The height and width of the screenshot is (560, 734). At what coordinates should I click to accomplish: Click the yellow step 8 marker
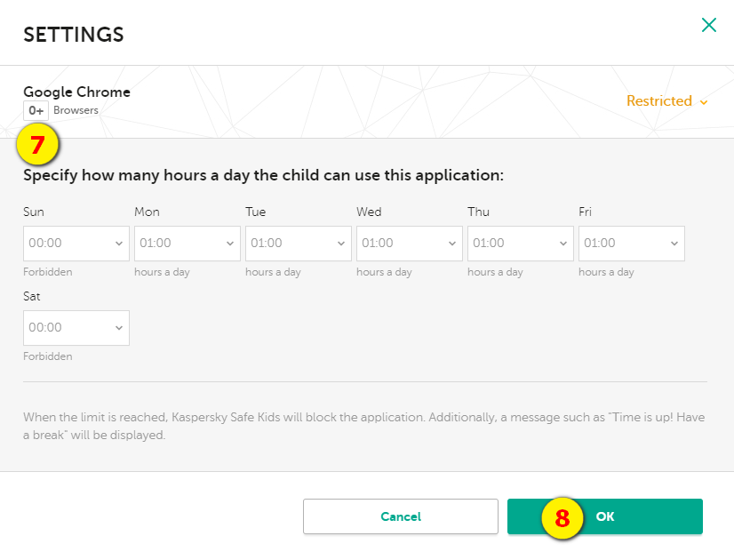click(x=562, y=518)
